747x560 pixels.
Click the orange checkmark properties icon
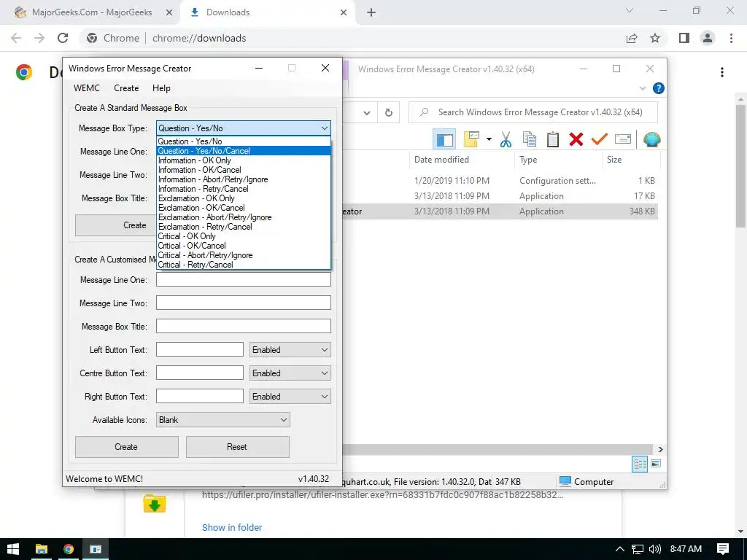coord(600,139)
